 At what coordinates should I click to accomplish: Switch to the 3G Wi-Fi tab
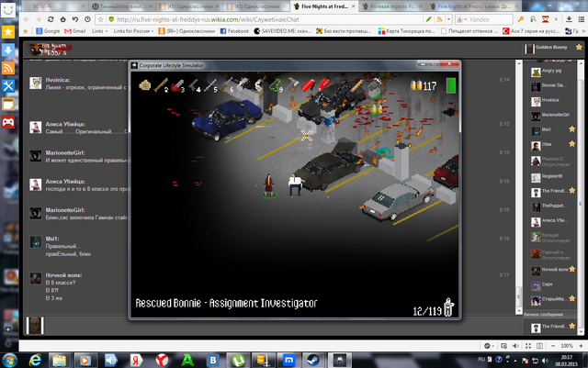coord(55,6)
